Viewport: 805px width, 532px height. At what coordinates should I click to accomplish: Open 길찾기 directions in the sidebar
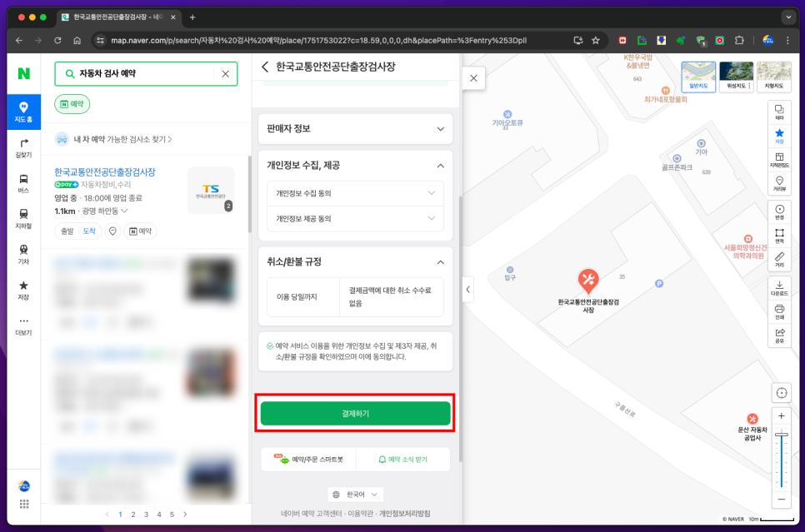click(x=23, y=147)
